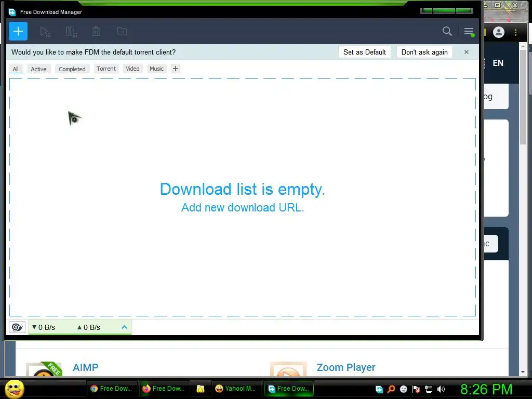Click the FDM Free Dow... taskbar button
This screenshot has width=532, height=399.
[x=289, y=389]
